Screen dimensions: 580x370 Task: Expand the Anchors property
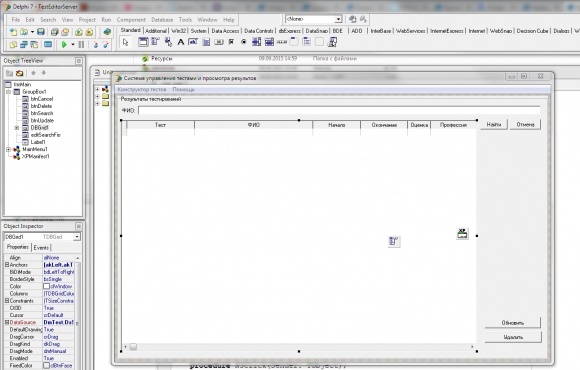pos(7,265)
